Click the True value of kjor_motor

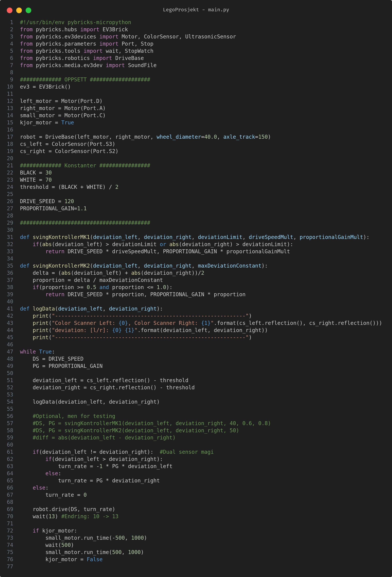tap(67, 123)
